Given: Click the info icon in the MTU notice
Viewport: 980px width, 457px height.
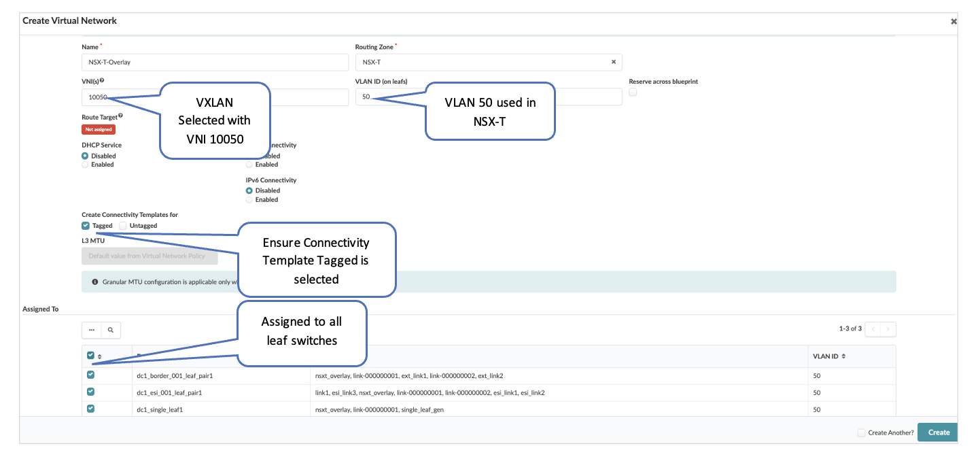Looking at the screenshot, I should tap(95, 282).
